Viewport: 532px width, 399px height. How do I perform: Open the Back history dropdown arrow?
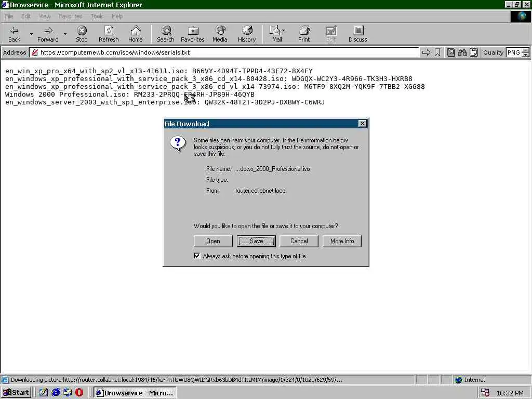(31, 34)
